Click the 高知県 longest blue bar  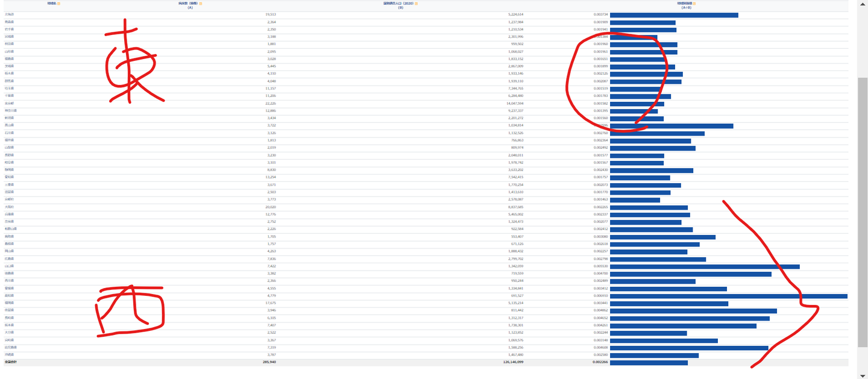point(729,296)
